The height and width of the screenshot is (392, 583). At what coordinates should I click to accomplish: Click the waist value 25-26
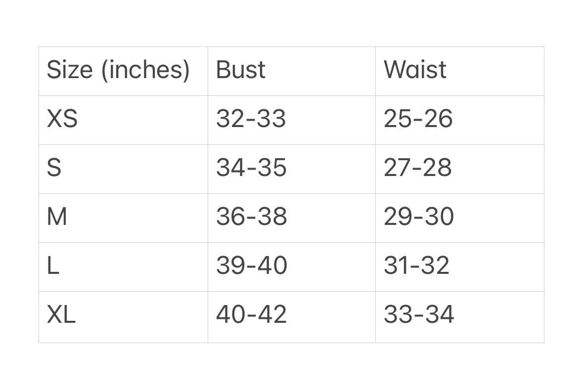[x=418, y=119]
